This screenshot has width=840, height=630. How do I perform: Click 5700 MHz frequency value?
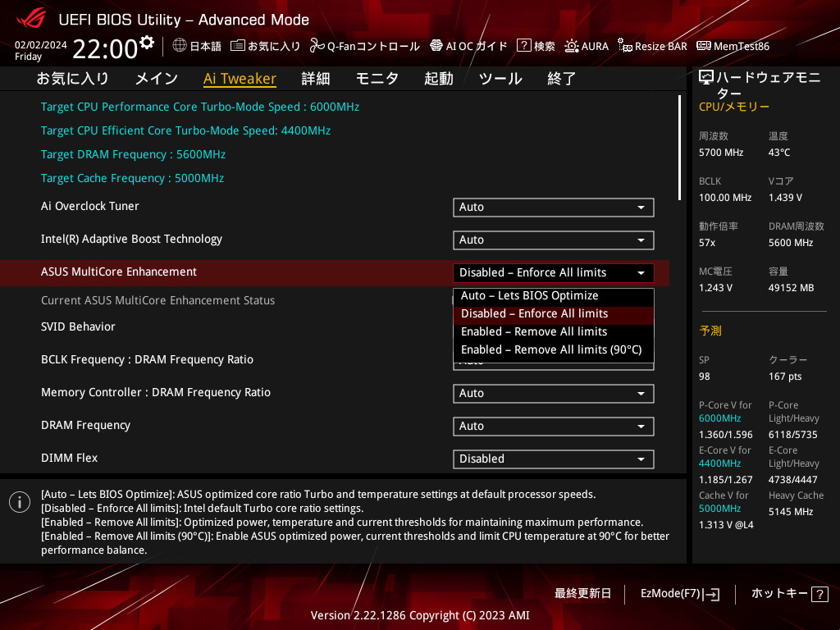(720, 153)
